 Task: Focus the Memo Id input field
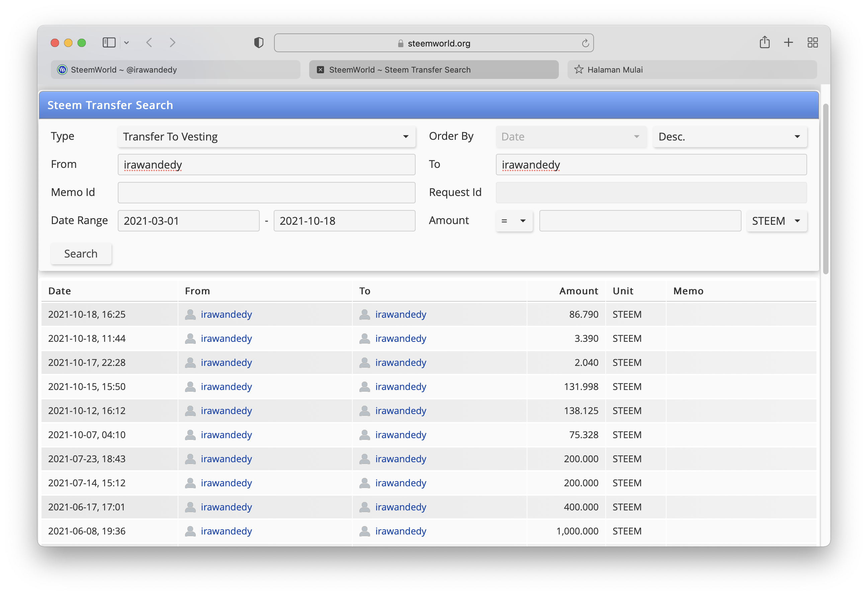click(x=266, y=193)
